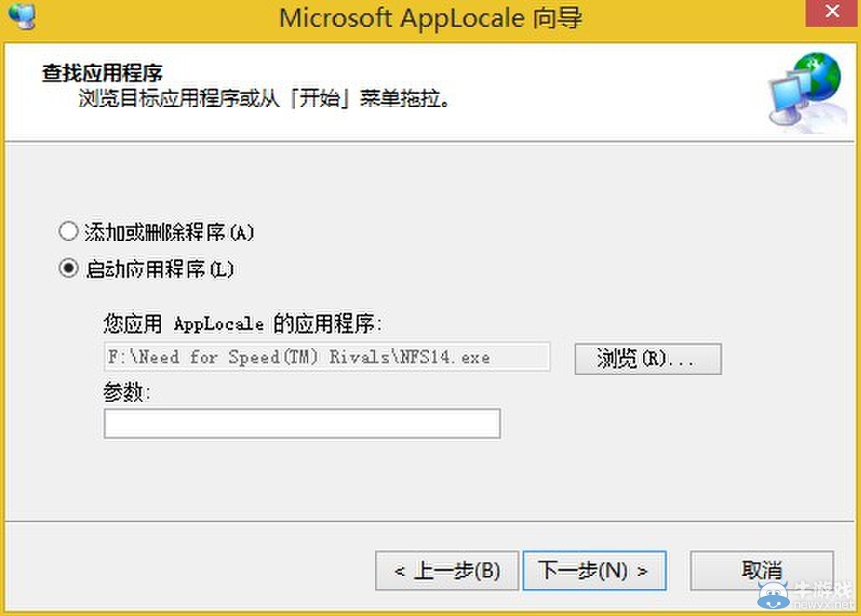Click the 添加或删除程序(A) option label text
Screen dimensions: 861x616
[169, 232]
